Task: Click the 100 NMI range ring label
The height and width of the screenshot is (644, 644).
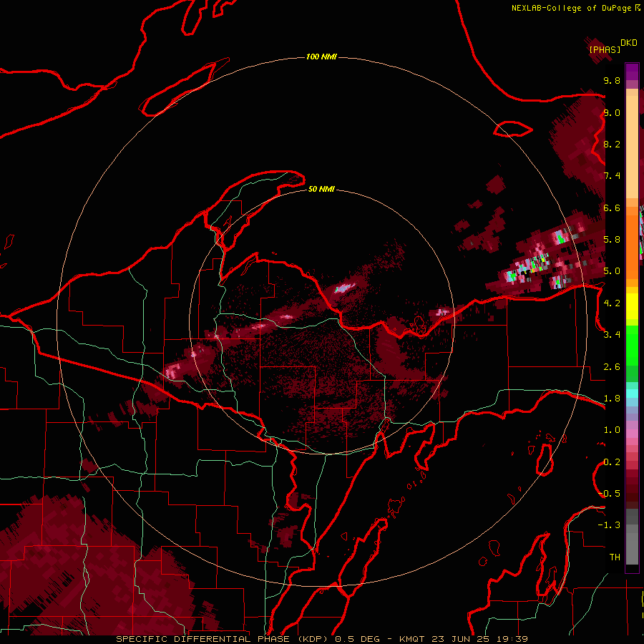Action: pyautogui.click(x=321, y=57)
